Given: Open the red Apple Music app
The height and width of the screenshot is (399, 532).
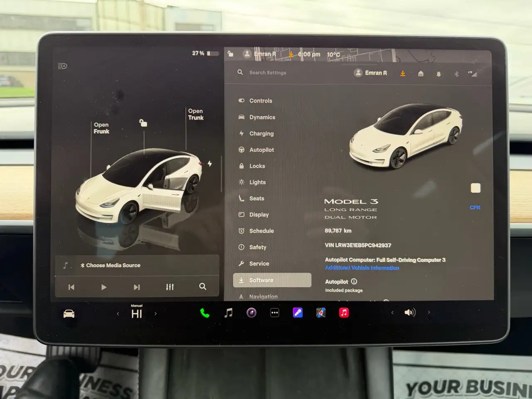Looking at the screenshot, I should pyautogui.click(x=344, y=313).
